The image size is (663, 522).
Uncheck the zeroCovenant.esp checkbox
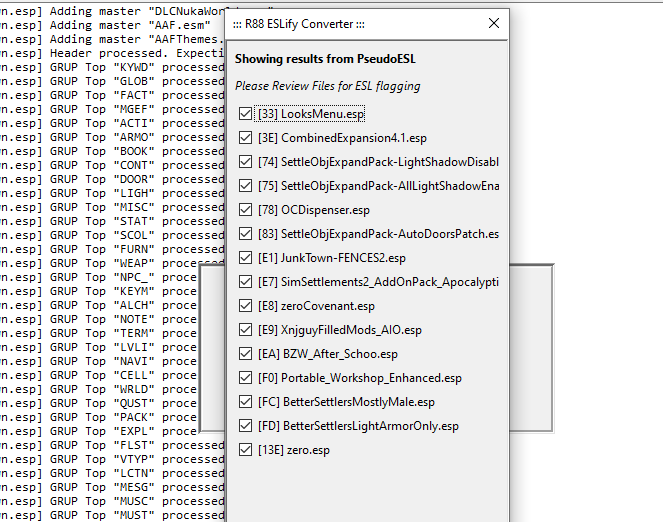pyautogui.click(x=246, y=306)
